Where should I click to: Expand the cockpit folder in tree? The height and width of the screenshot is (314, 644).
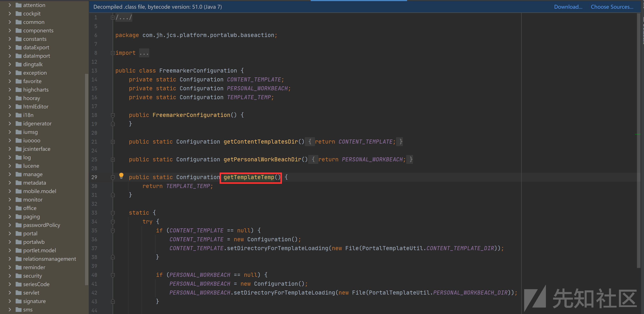pos(10,14)
